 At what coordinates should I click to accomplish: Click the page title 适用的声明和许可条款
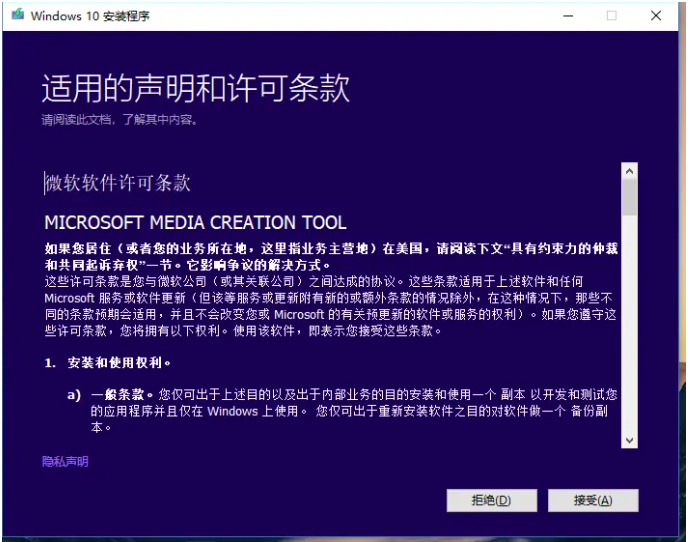point(196,88)
